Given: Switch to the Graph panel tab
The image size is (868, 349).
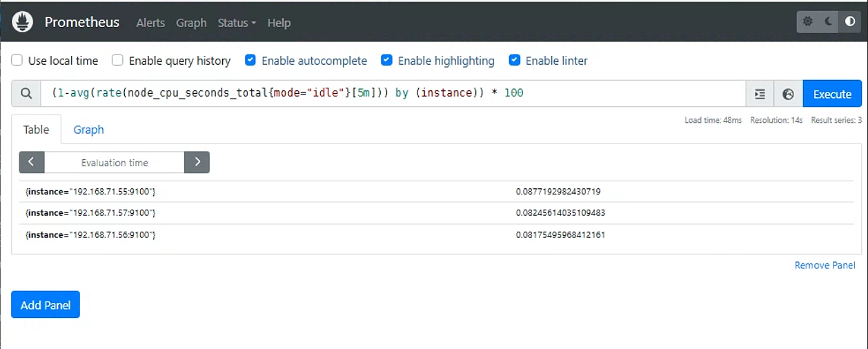Looking at the screenshot, I should [x=88, y=129].
